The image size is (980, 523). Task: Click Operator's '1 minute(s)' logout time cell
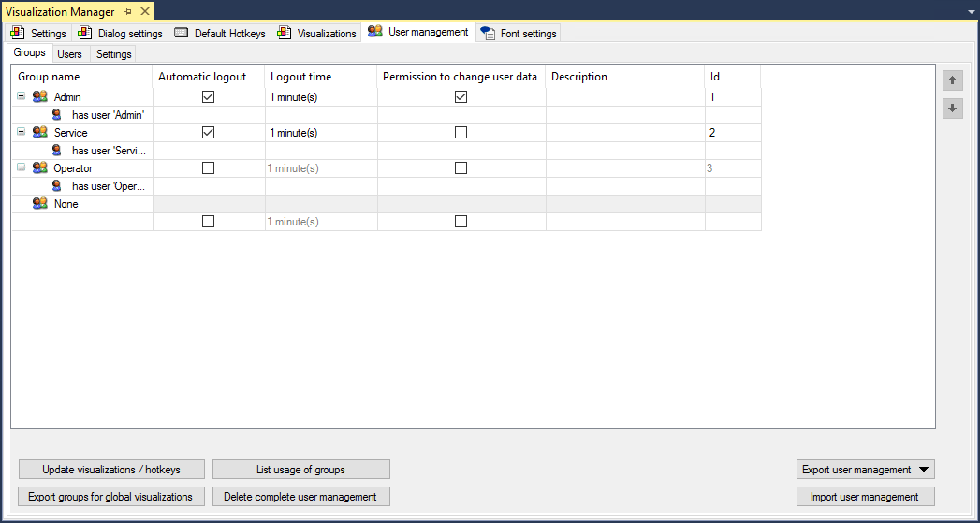tap(321, 168)
